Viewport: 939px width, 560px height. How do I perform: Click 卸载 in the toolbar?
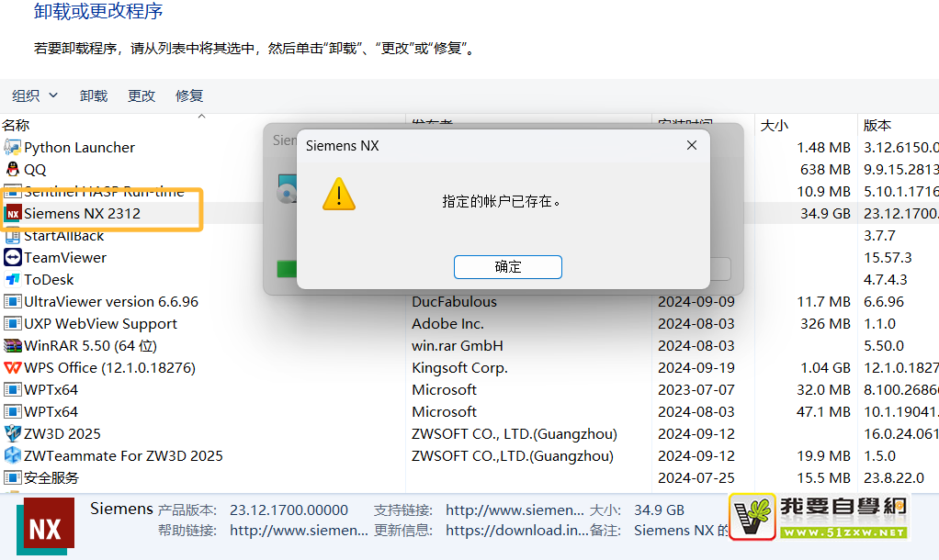94,95
